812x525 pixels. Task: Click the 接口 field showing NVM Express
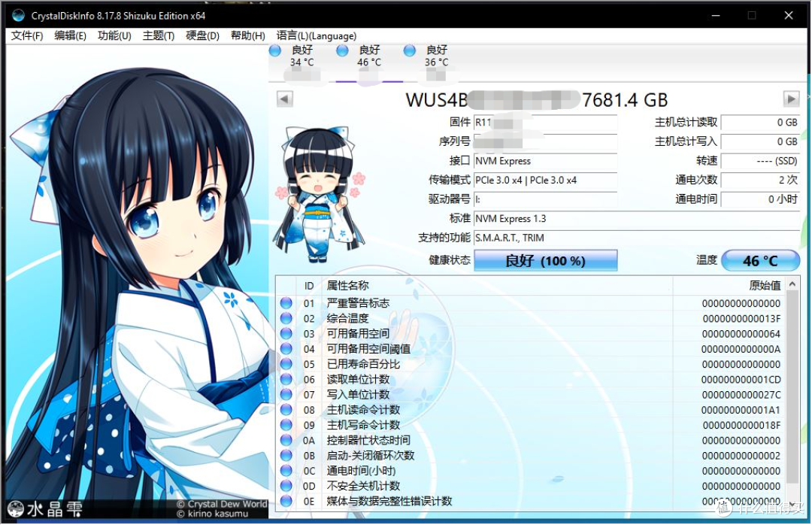click(x=545, y=161)
